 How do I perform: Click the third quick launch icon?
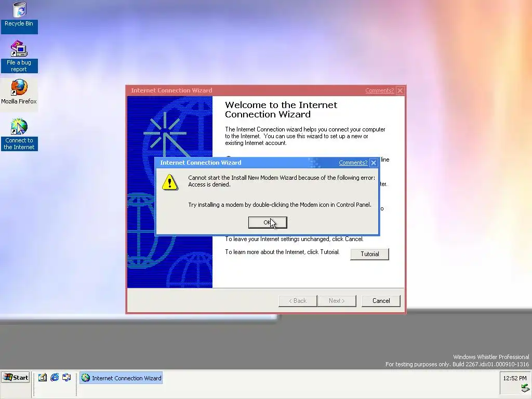[66, 378]
